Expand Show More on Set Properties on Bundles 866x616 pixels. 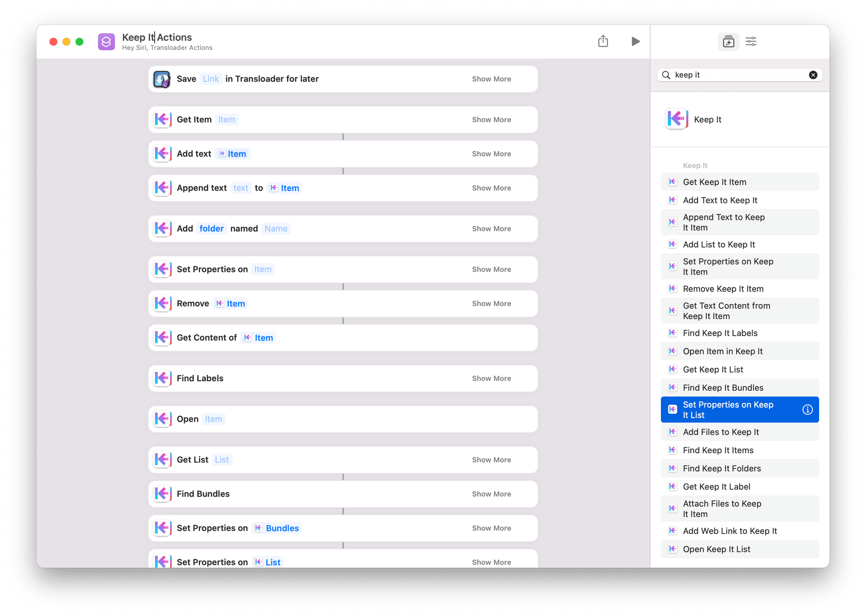click(491, 528)
